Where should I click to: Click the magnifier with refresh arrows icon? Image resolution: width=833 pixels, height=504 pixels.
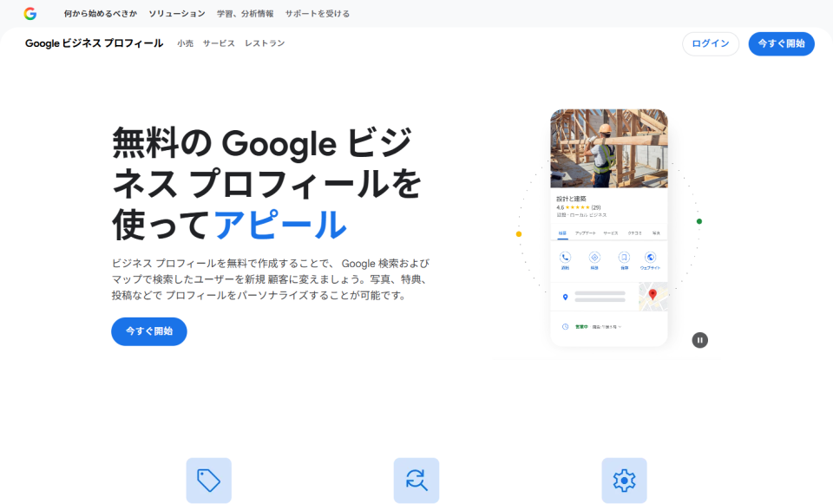click(416, 480)
